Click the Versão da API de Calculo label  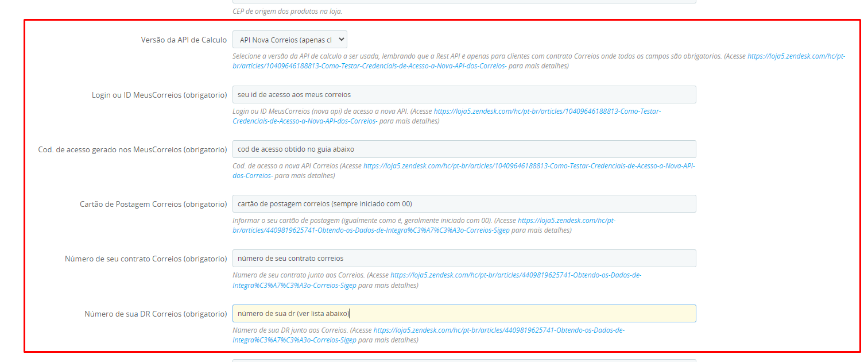[184, 40]
